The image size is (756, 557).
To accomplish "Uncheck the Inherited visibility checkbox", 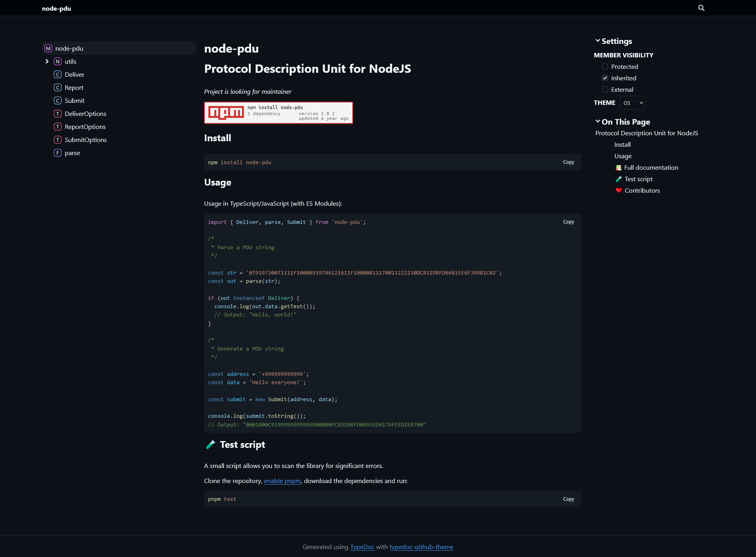I will 605,78.
